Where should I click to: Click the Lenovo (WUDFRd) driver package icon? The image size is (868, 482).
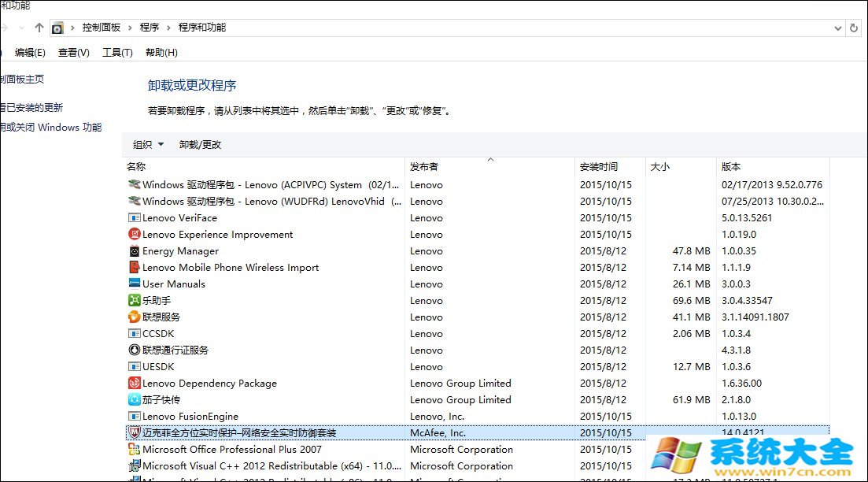click(x=134, y=201)
